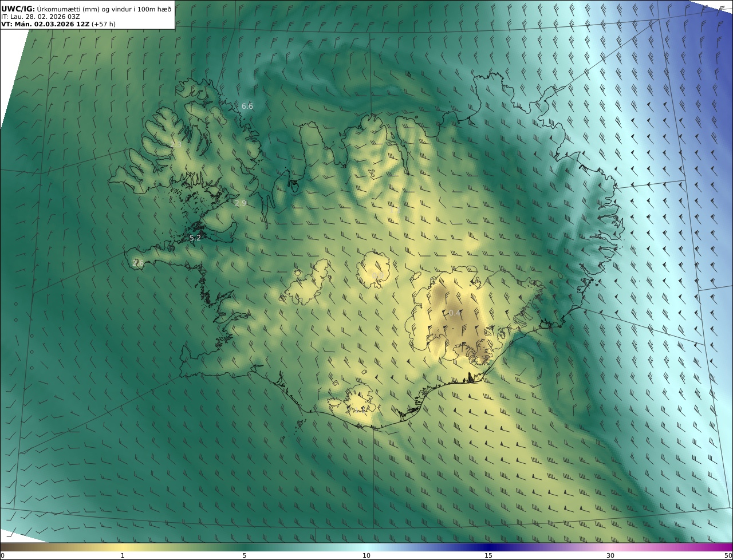Pick the light pink colorbar segment above 30
This screenshot has width=733, height=560.
(x=610, y=547)
